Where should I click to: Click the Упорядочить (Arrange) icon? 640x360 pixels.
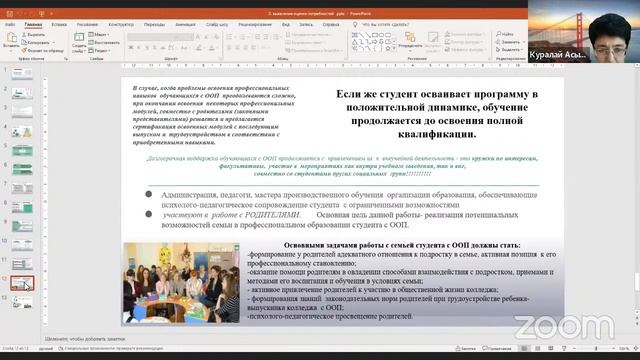click(410, 38)
